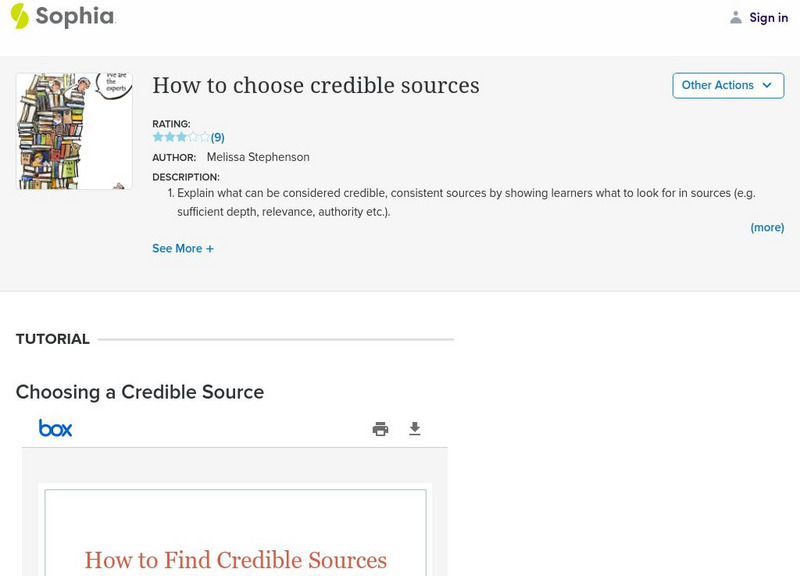Click the Sophia logo

pos(62,16)
